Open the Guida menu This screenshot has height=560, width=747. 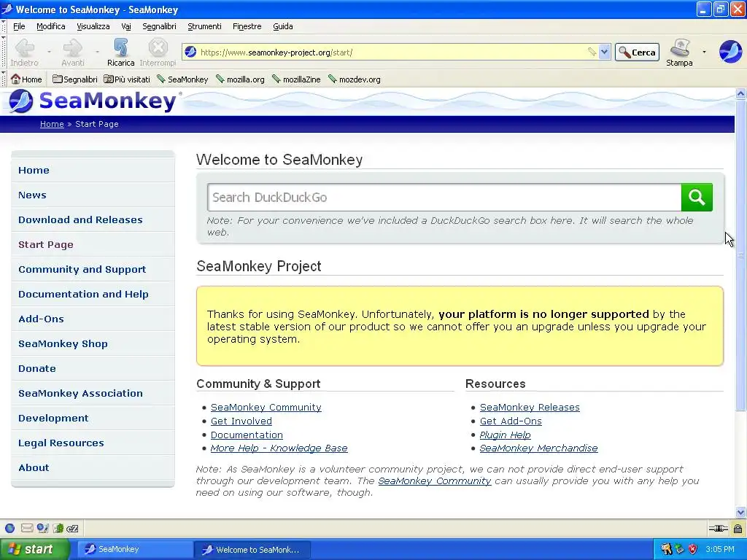pos(282,26)
